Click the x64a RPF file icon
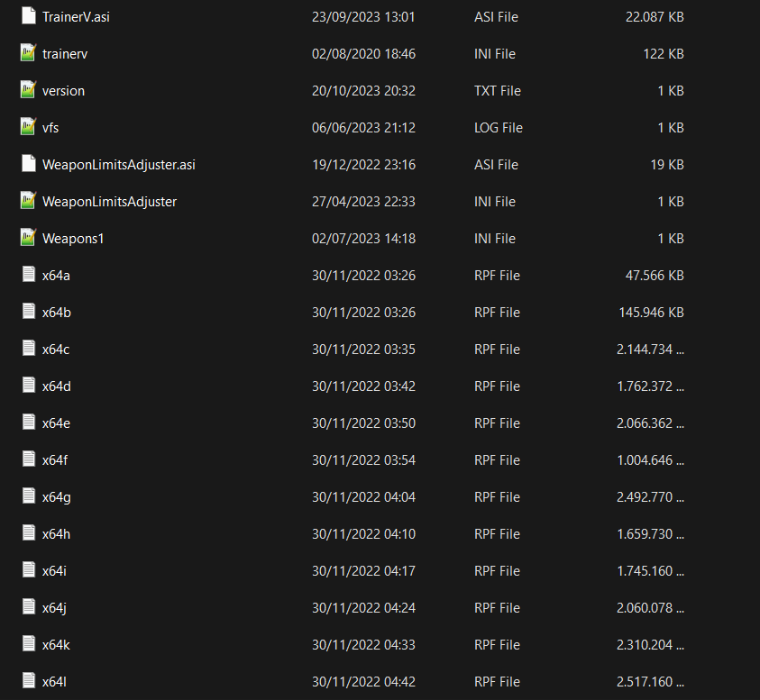The width and height of the screenshot is (760, 700). pyautogui.click(x=28, y=275)
